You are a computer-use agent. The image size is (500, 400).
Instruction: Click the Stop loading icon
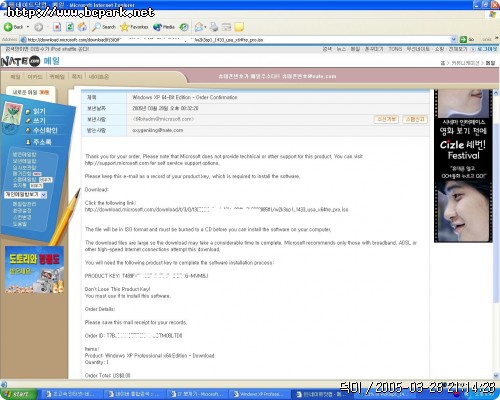coord(57,27)
